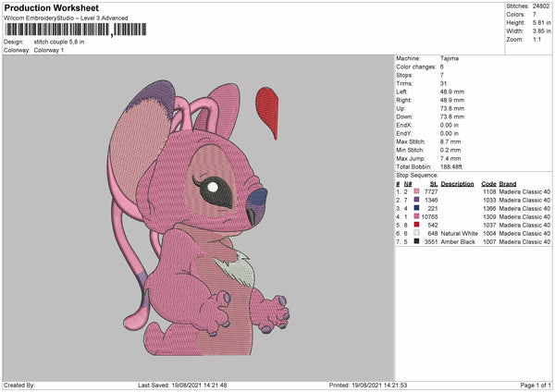This screenshot has height=392, width=555.
Task: Click the 'St.' column header
Action: point(434,184)
